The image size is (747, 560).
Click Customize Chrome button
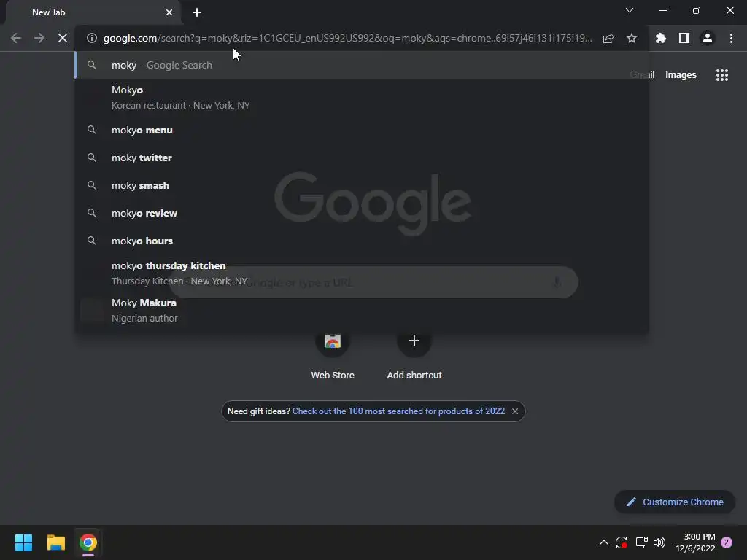pos(675,502)
